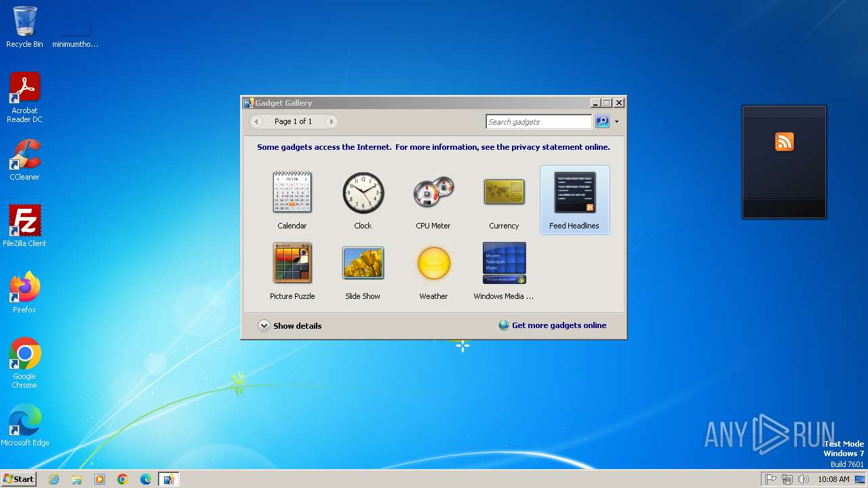The width and height of the screenshot is (868, 488).
Task: Select the CCleaner desktop shortcut
Action: (24, 160)
